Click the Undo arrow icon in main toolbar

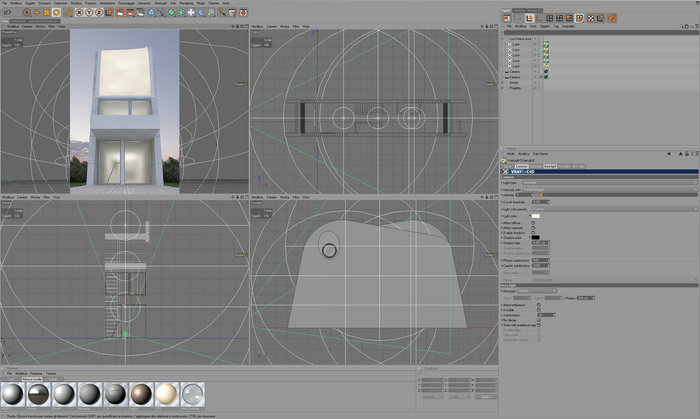point(7,12)
